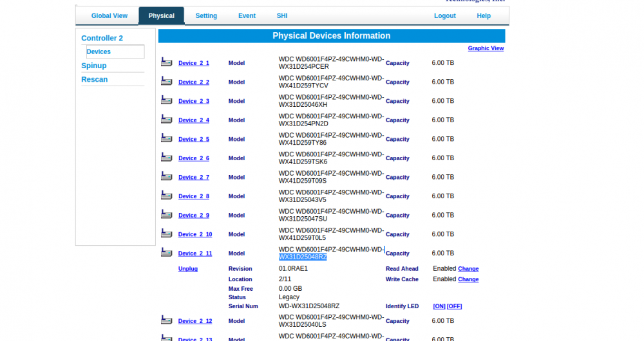The image size is (644, 341).
Task: Open the Device_2_6 link
Action: pyautogui.click(x=193, y=158)
